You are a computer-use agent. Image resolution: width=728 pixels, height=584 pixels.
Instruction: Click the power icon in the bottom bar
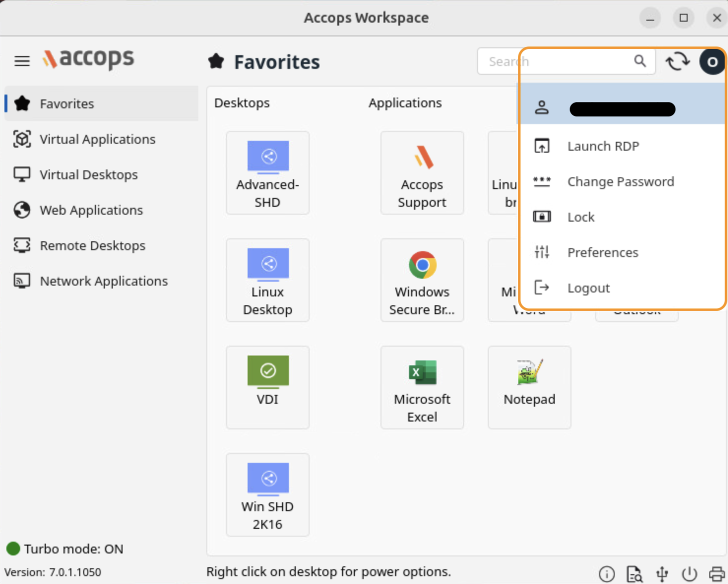pyautogui.click(x=689, y=574)
